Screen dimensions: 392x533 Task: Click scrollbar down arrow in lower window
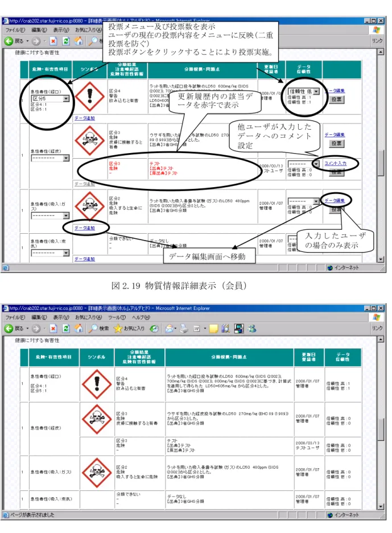(x=381, y=506)
